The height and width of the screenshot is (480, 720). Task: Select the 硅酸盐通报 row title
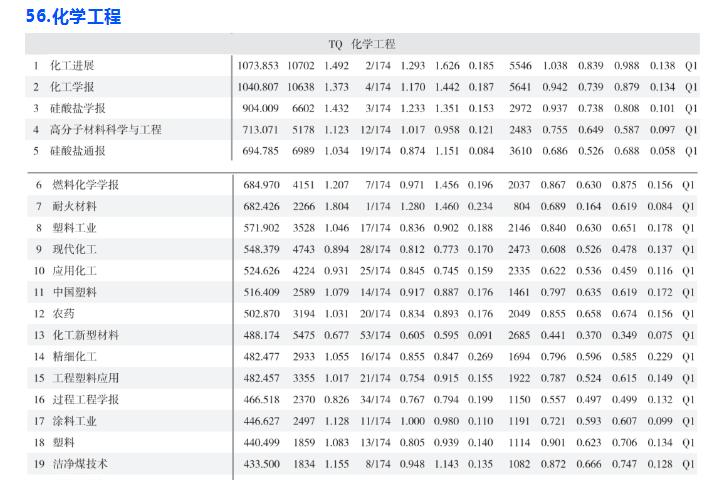click(78, 150)
